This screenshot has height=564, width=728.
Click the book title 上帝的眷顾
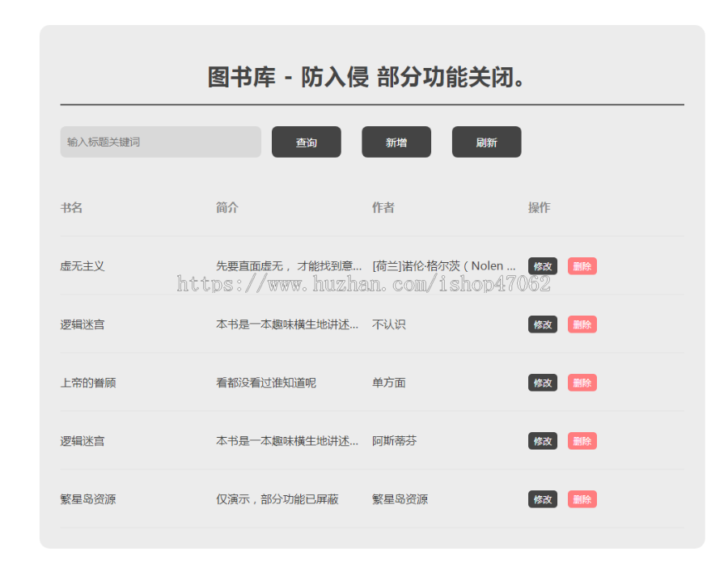[88, 383]
